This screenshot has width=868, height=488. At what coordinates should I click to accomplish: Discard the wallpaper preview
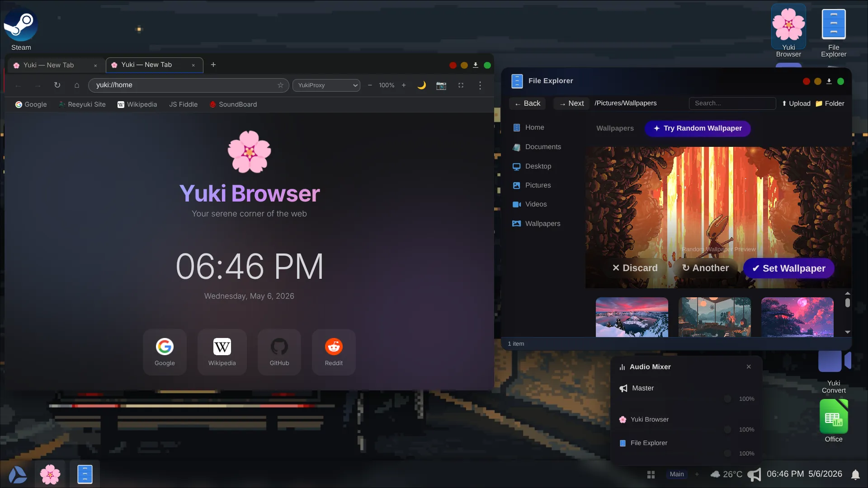tap(635, 268)
